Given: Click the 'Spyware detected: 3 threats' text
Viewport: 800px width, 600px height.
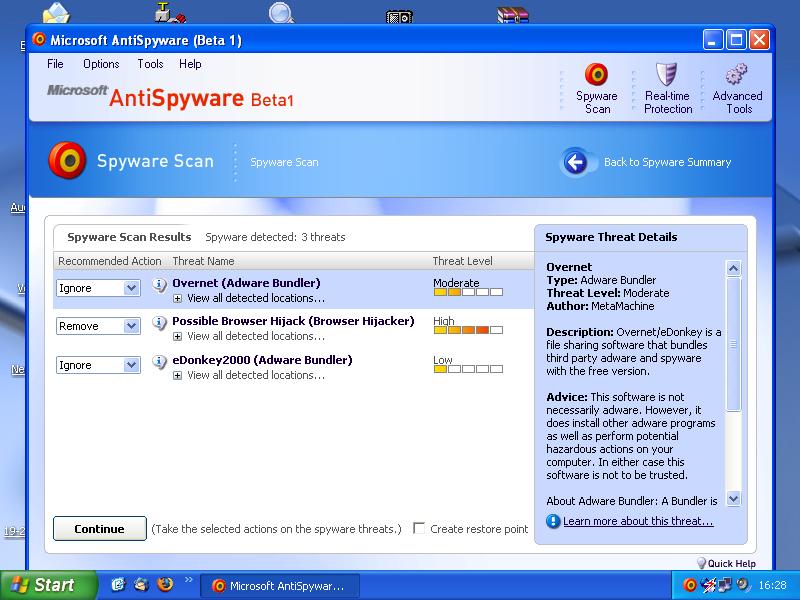Looking at the screenshot, I should point(275,237).
